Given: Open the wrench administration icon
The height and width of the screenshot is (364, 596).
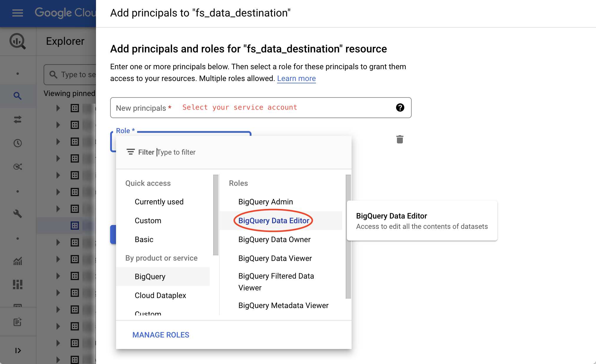Looking at the screenshot, I should click(18, 214).
